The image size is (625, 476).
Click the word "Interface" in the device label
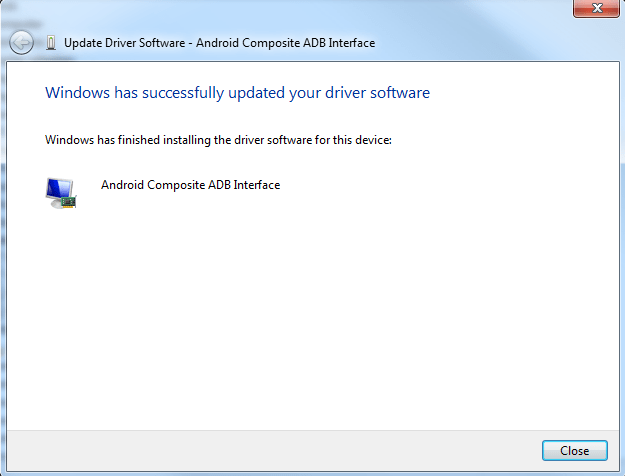coord(256,185)
